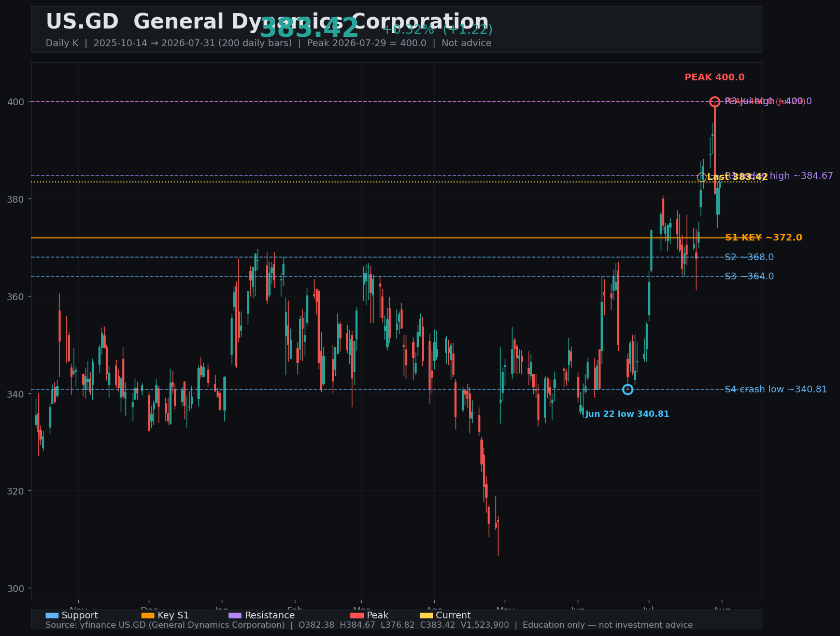The width and height of the screenshot is (840, 636).
Task: Select the +0.32% (+1.22) change value
Action: (437, 30)
